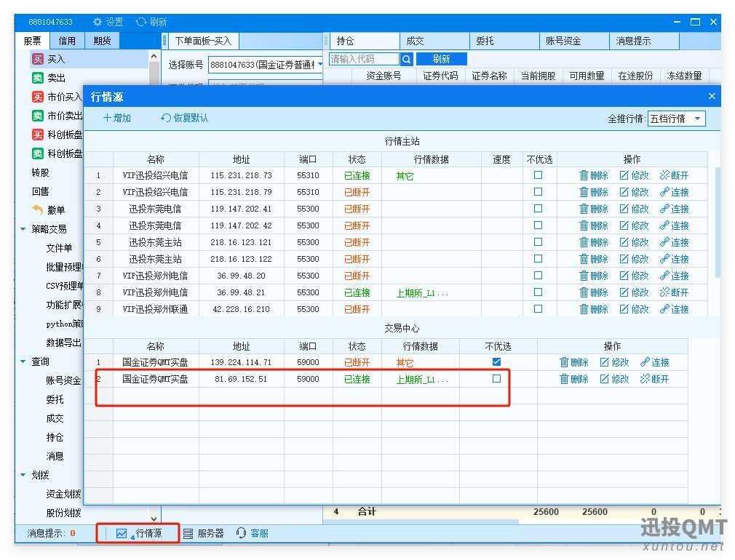735x560 pixels.
Task: Click the refresh icon next to 刷新 in title bar
Action: point(140,22)
